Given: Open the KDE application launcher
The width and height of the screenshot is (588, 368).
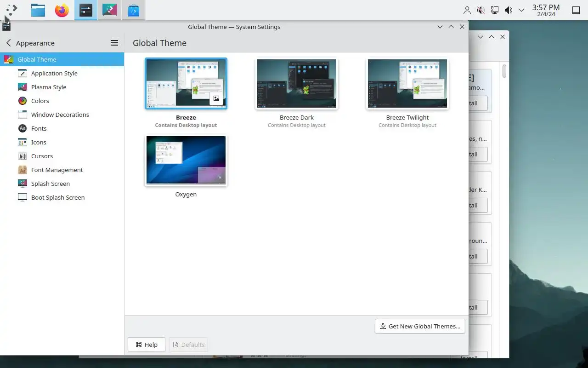Looking at the screenshot, I should [12, 10].
